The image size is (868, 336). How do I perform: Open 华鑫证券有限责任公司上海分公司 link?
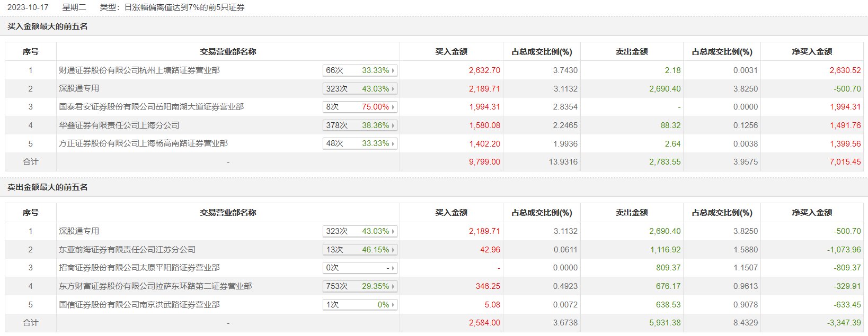click(119, 125)
